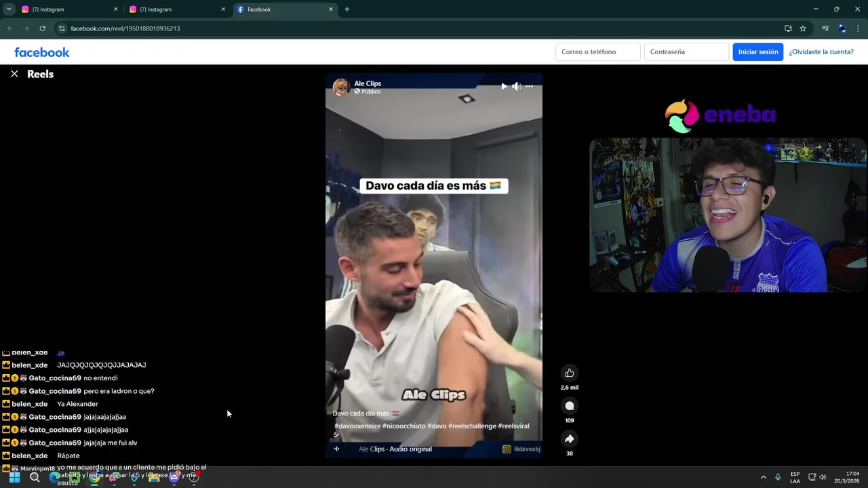Open the ¿Olvidaste la cuenta? link
This screenshot has width=868, height=488.
click(821, 52)
